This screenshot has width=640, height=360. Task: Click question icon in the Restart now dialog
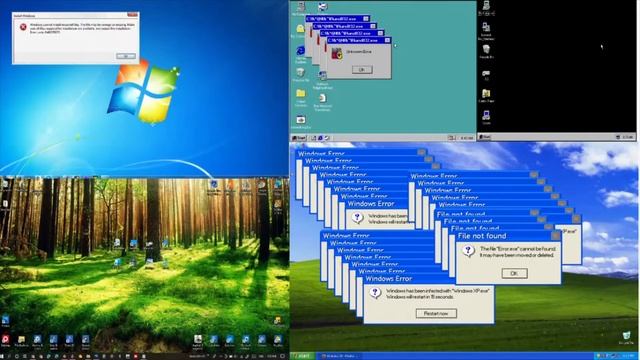[x=375, y=293]
